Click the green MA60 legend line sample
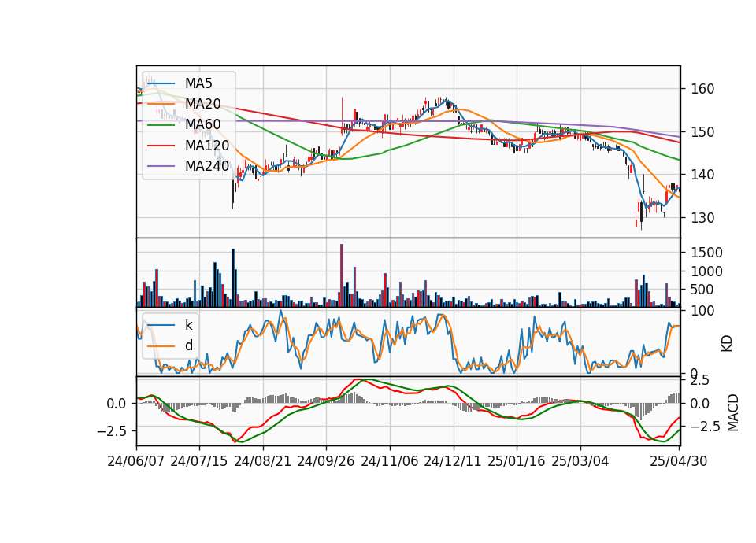Screen dimensions: 756x543 point(161,125)
